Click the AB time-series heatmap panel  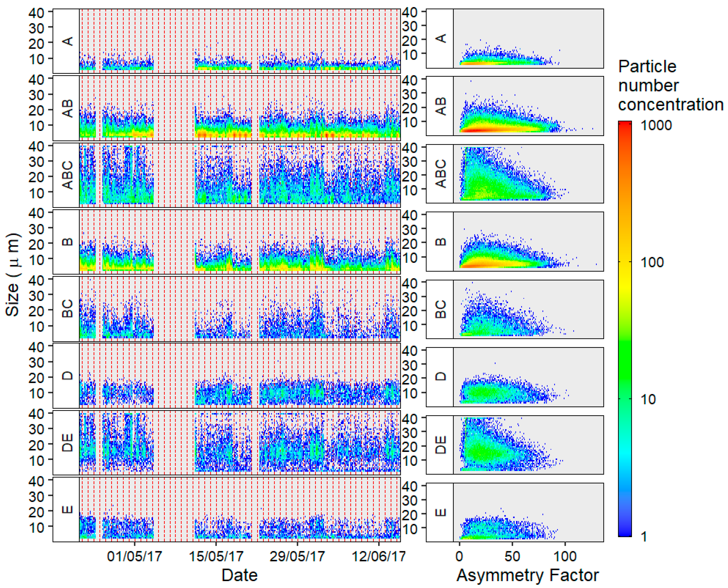(x=240, y=108)
